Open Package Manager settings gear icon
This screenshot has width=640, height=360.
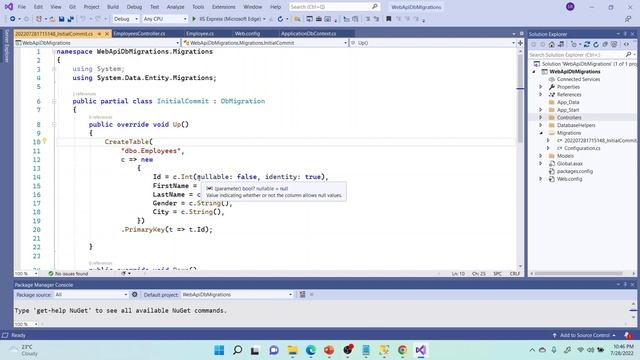tap(134, 294)
